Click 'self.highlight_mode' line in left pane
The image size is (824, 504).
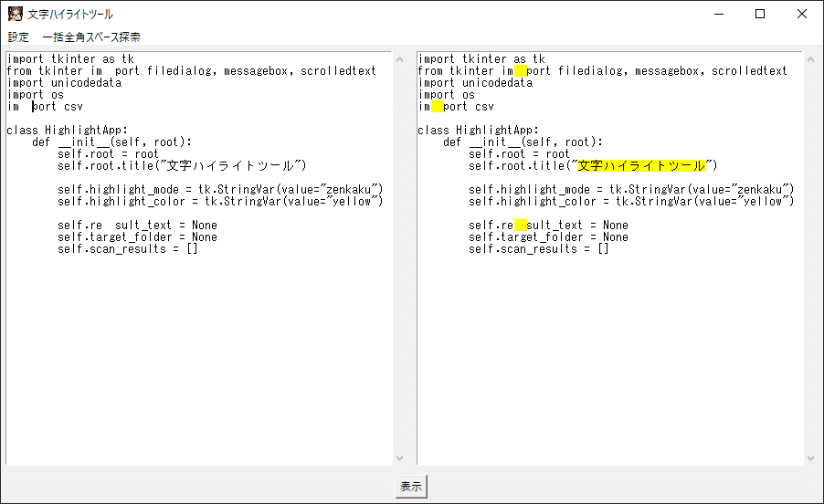point(220,190)
